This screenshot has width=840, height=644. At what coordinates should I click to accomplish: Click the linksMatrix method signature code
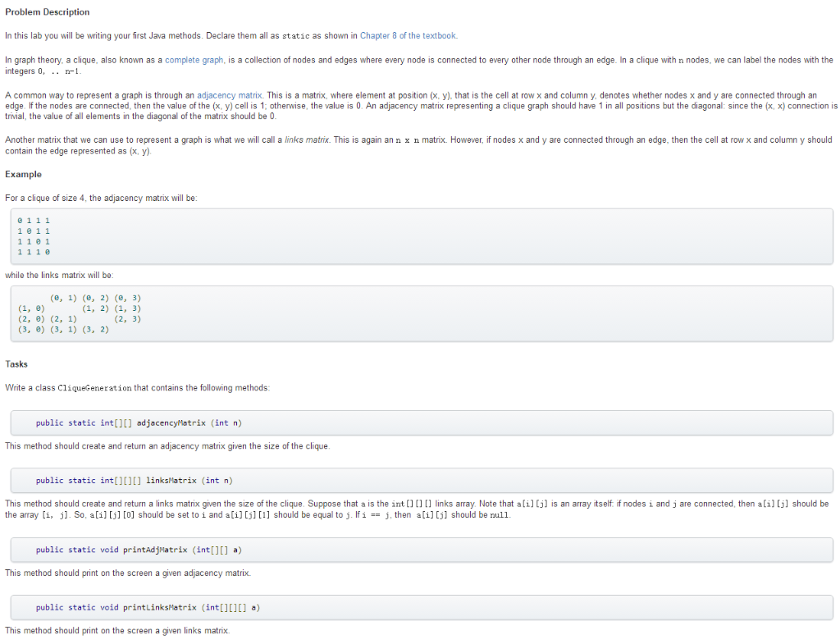[x=134, y=481]
